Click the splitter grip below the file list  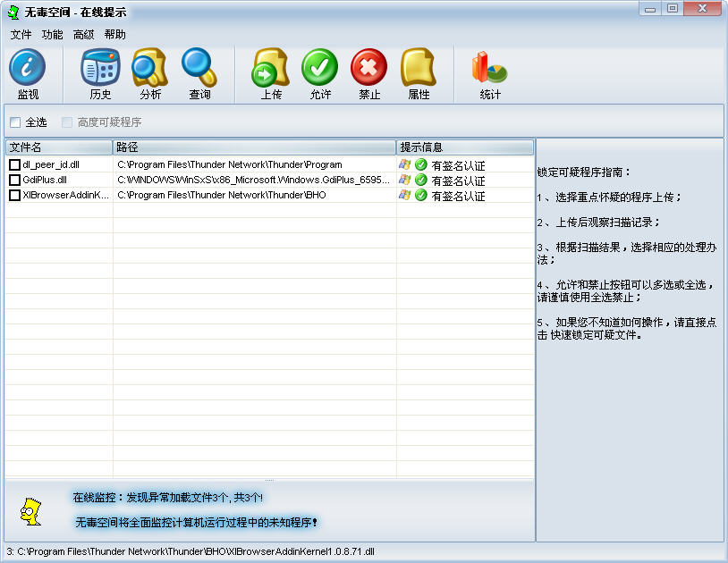(269, 481)
